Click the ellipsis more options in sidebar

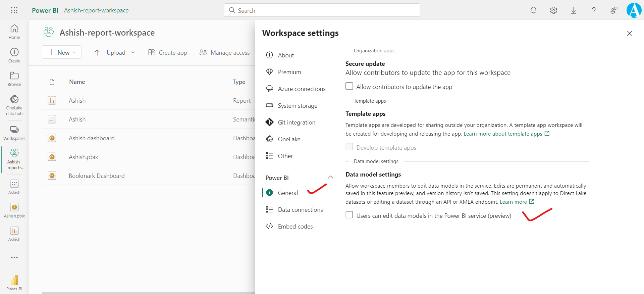coord(14,257)
